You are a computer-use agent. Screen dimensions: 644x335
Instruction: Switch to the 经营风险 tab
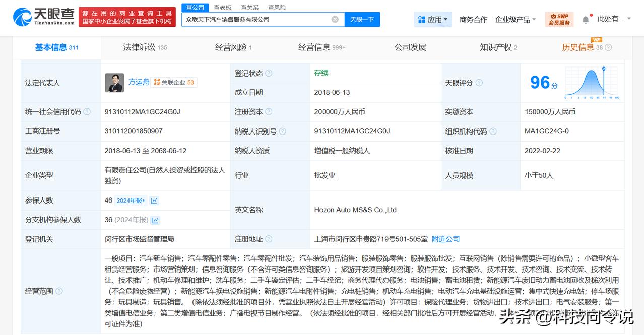[x=233, y=47]
